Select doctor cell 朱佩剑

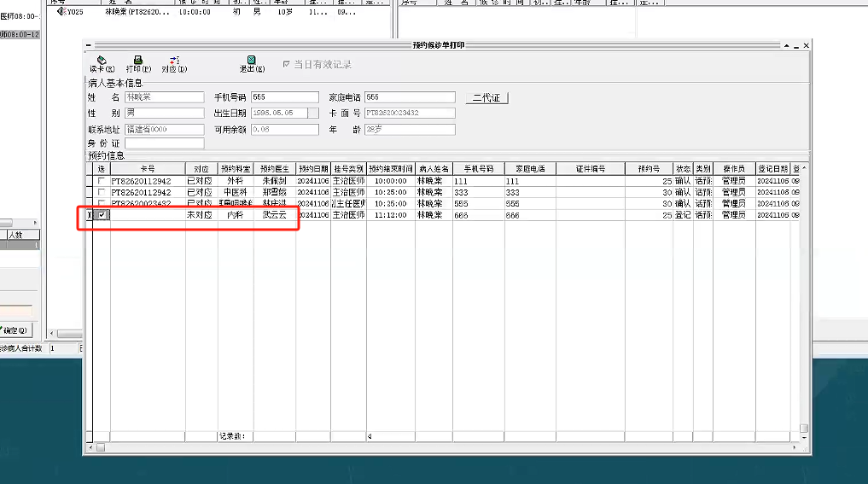pyautogui.click(x=275, y=181)
